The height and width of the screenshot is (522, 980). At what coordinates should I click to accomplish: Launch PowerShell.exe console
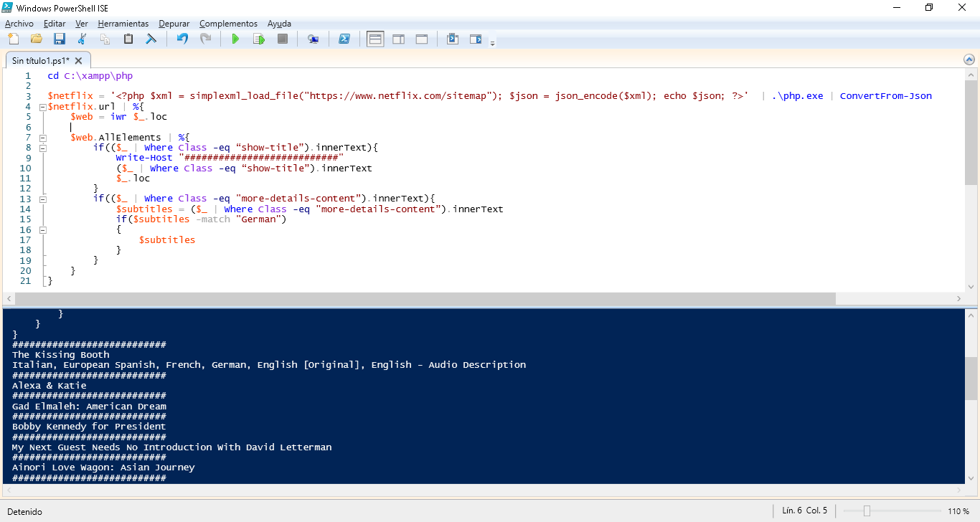(344, 39)
